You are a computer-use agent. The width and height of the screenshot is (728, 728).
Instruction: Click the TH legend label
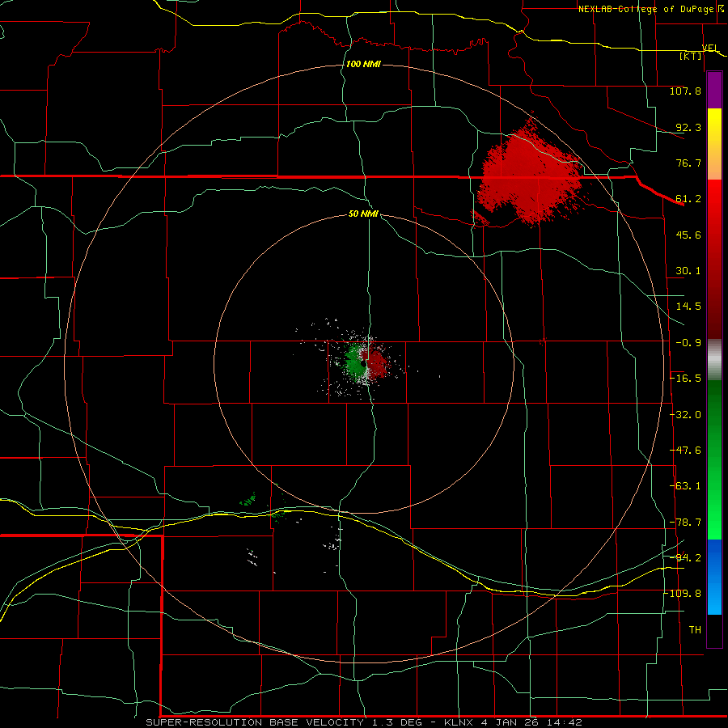point(695,630)
